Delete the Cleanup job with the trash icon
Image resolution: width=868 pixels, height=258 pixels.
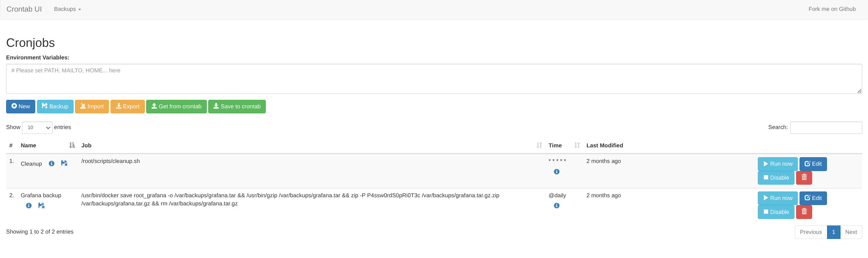804,178
